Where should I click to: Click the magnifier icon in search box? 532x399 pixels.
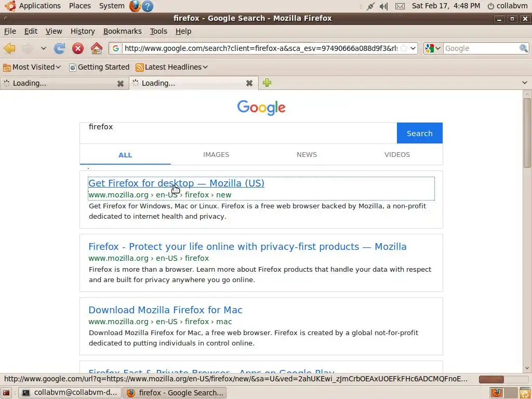point(524,48)
